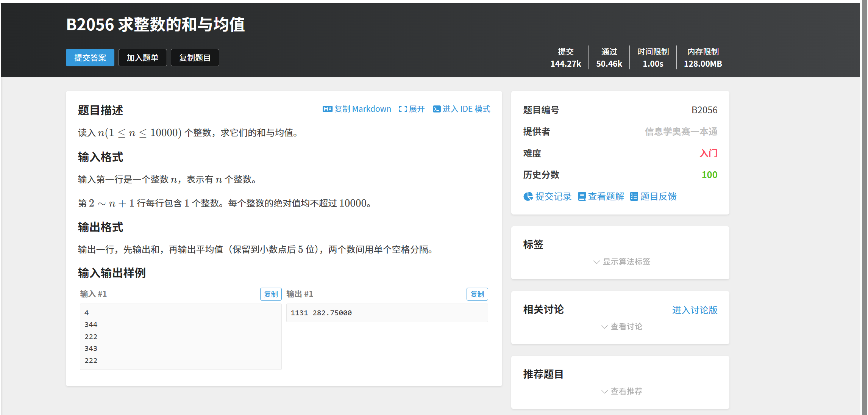Expand the 查看推荐 recommended problems section
The height and width of the screenshot is (415, 868).
622,392
